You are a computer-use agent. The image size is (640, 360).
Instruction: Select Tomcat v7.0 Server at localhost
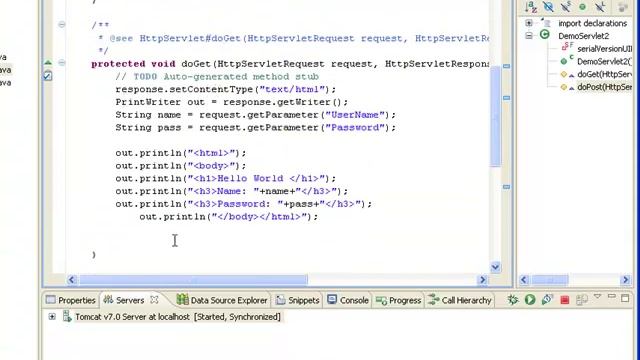pyautogui.click(x=178, y=317)
